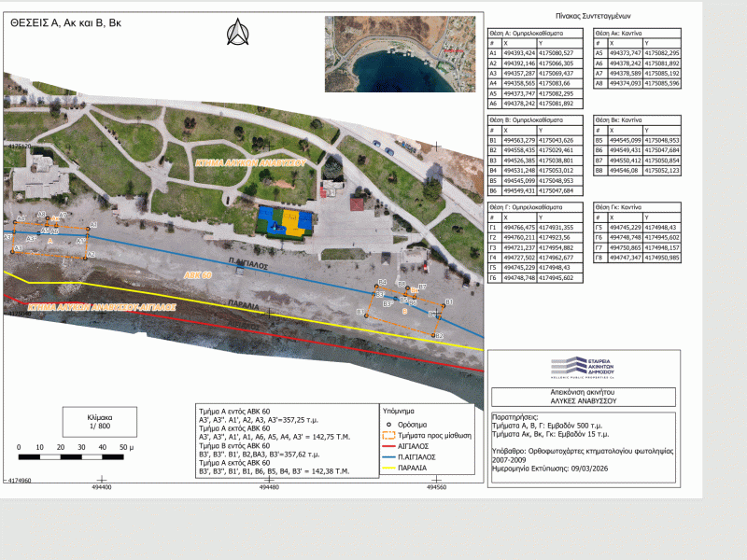The height and width of the screenshot is (560, 747).
Task: Click the black-and-white scale bar
Action: coord(71,457)
